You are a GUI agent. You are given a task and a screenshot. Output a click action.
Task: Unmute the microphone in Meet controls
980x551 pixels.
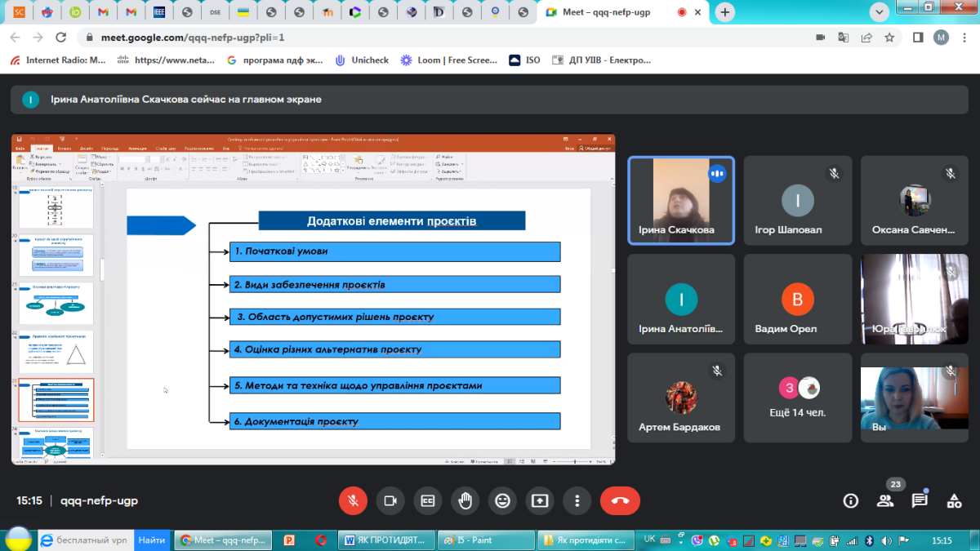353,500
